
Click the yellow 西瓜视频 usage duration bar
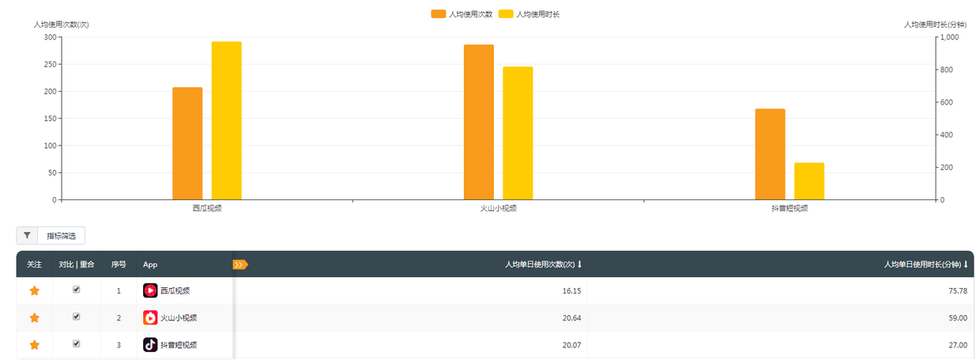coord(226,120)
